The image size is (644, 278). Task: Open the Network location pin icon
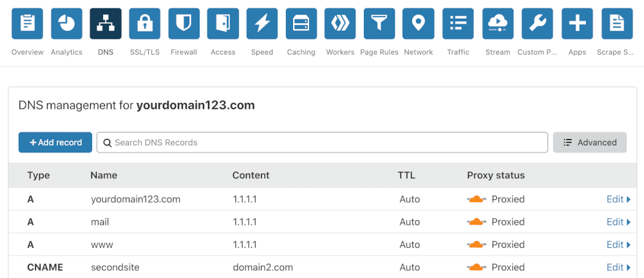click(x=418, y=24)
